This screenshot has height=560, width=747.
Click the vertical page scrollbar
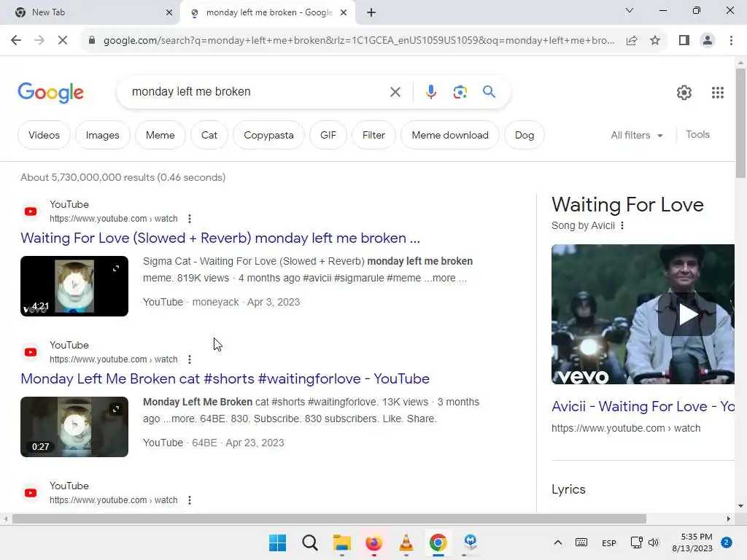(x=740, y=124)
